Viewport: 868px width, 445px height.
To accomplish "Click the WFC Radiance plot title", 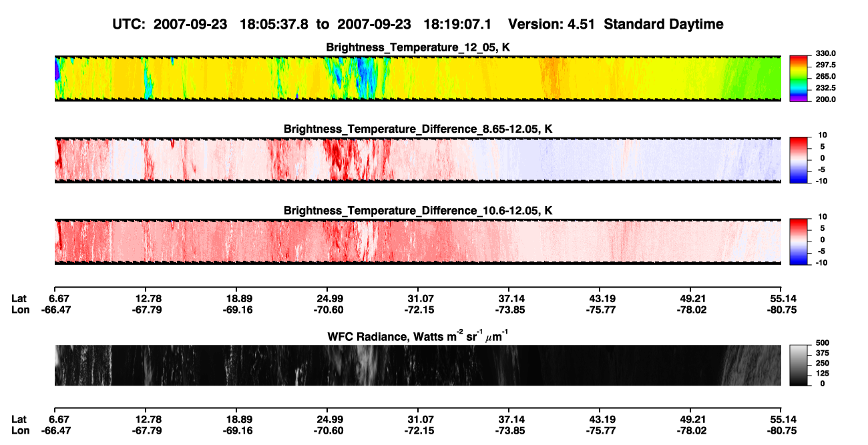I will pyautogui.click(x=419, y=335).
